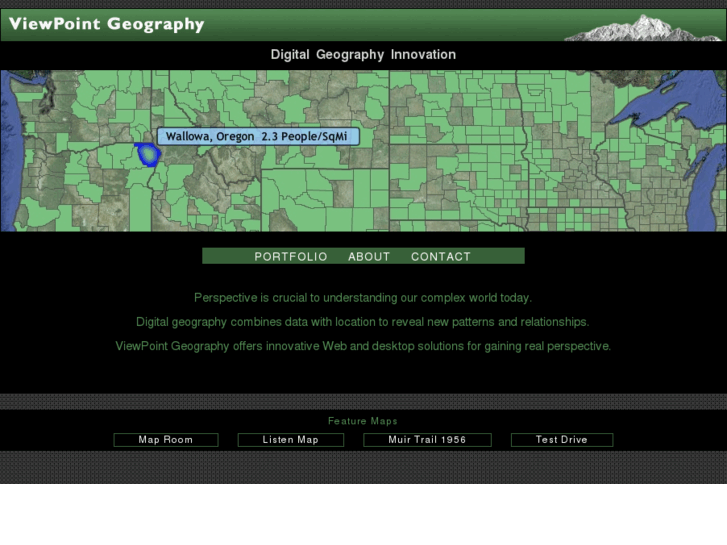The width and height of the screenshot is (727, 545).
Task: Open the Muir Trail 1956 map
Action: [x=427, y=440]
